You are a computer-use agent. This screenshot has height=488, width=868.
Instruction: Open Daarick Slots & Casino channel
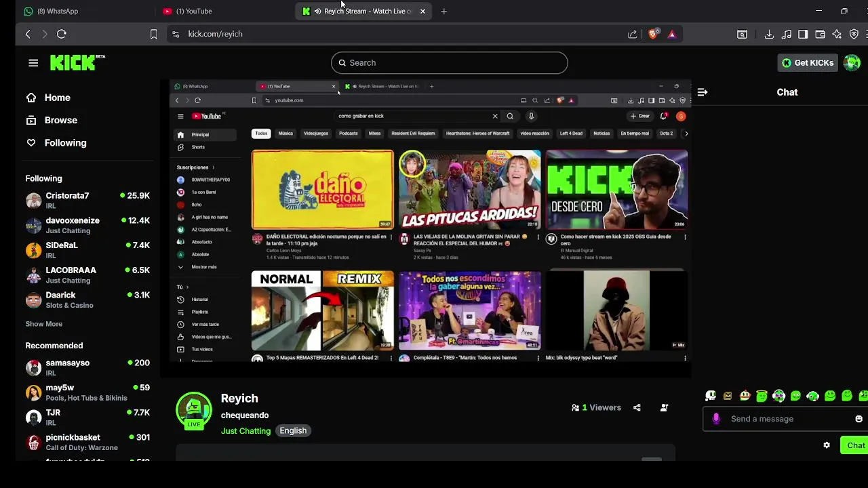[x=87, y=300]
